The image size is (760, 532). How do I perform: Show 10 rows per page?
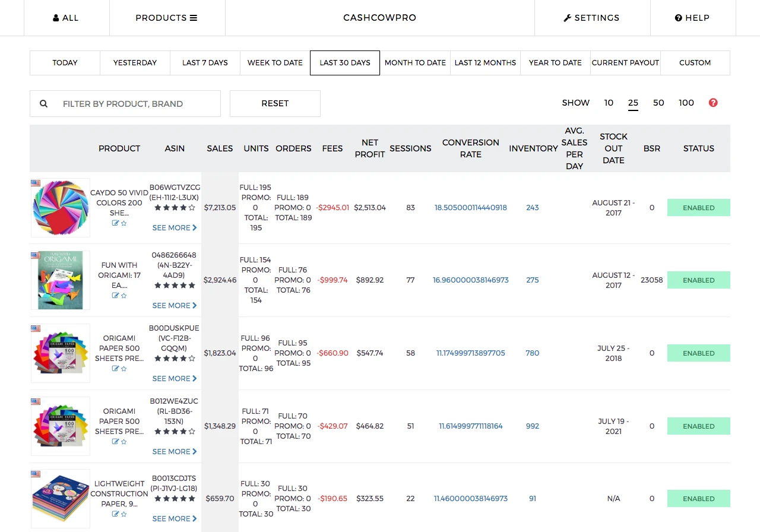pos(609,103)
